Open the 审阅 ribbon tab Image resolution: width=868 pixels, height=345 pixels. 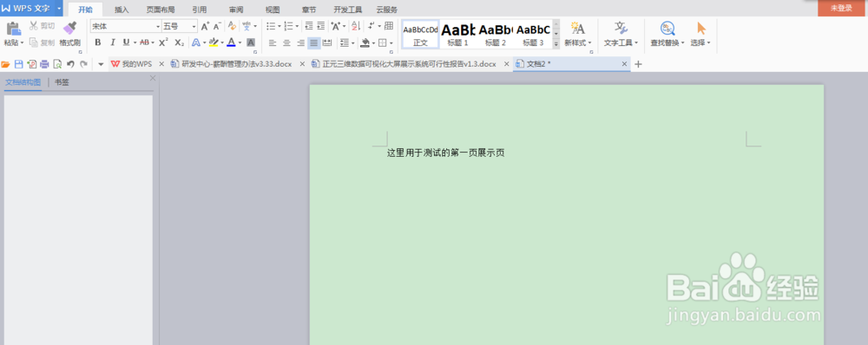pos(236,10)
